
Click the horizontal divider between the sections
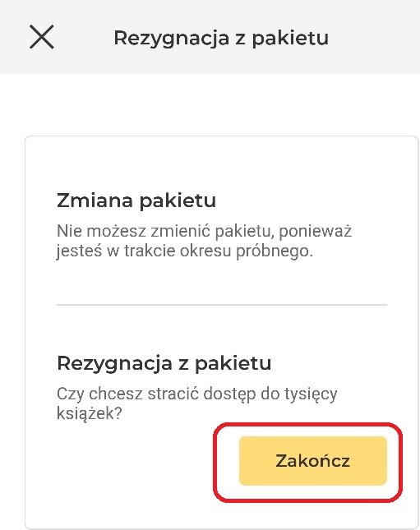click(222, 305)
